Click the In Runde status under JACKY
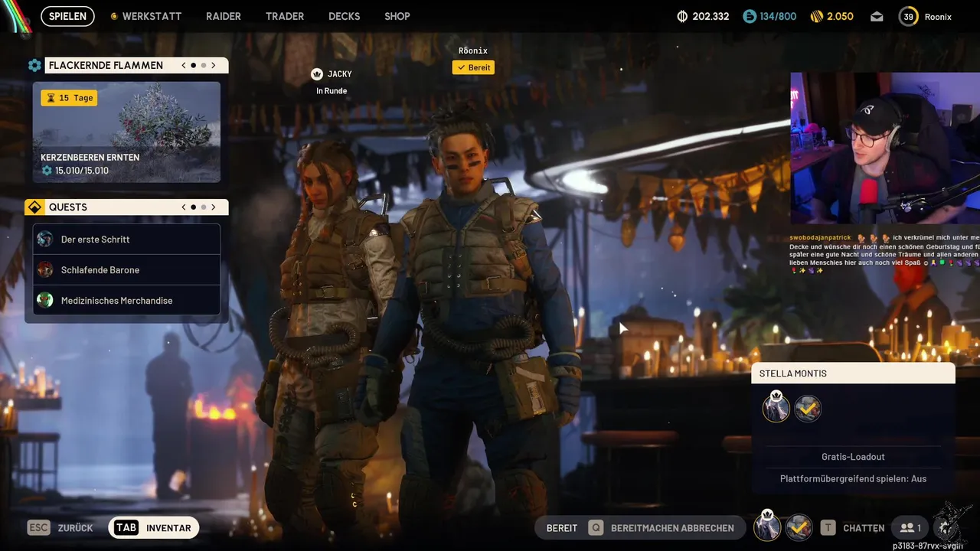Screen dimensions: 980x551 pos(332,91)
